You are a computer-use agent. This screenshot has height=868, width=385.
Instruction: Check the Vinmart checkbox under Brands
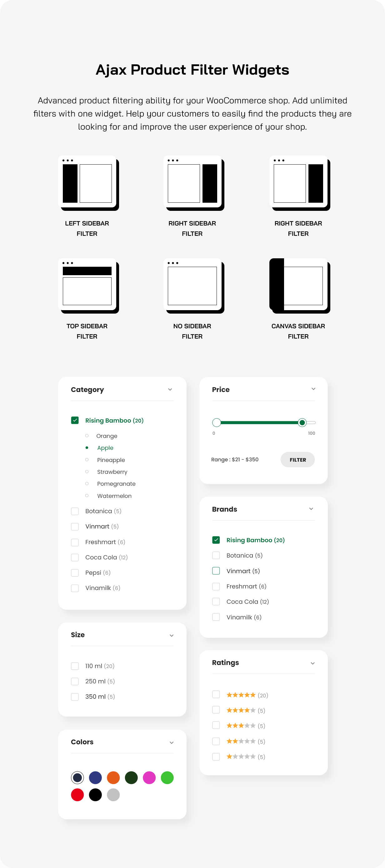[x=216, y=571]
